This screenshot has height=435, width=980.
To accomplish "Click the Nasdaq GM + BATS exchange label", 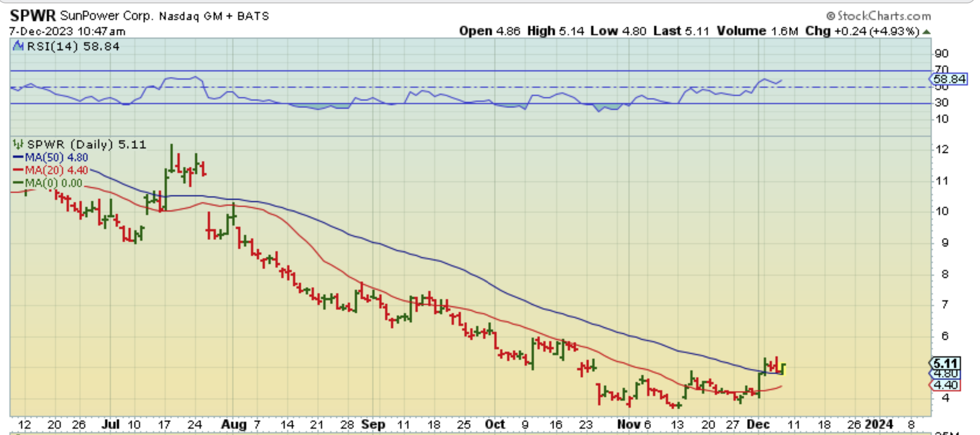I will click(x=214, y=16).
